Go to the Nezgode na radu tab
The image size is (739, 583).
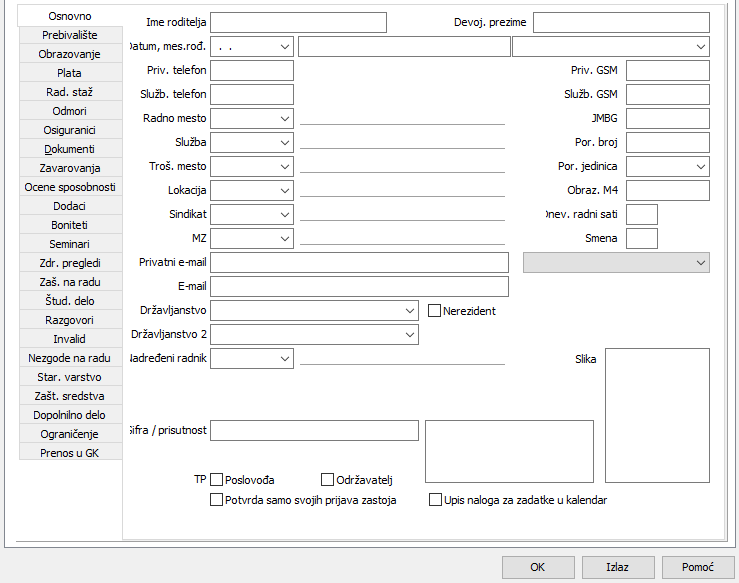click(69, 358)
